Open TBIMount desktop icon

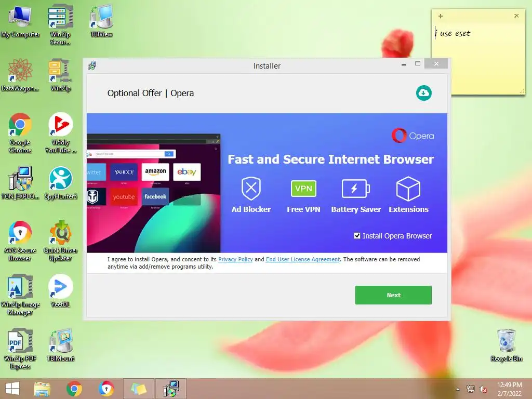61,345
